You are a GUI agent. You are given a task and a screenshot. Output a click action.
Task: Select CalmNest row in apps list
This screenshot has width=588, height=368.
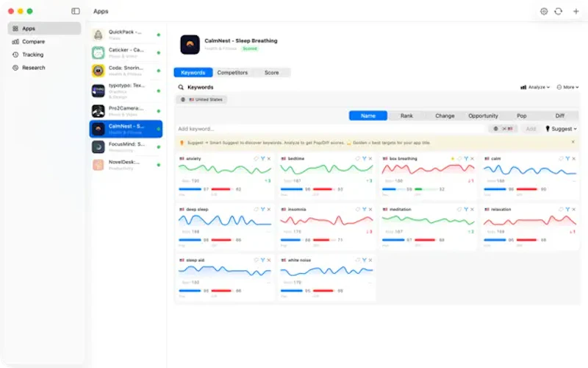click(126, 129)
